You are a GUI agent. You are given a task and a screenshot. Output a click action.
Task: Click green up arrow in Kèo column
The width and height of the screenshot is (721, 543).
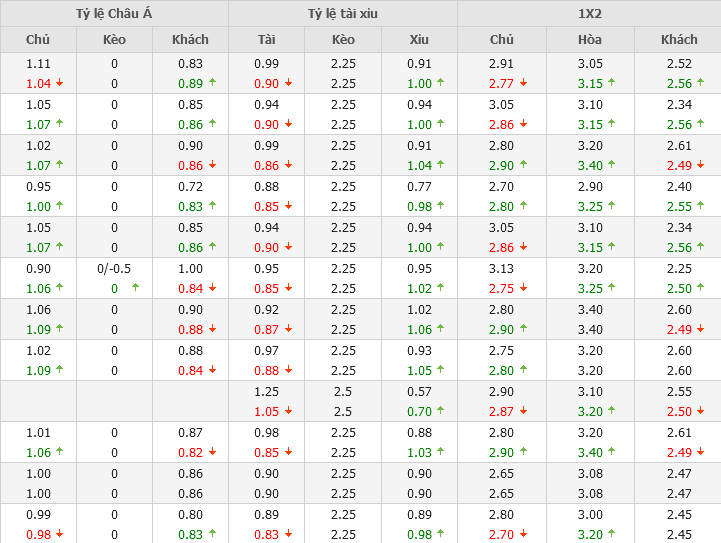point(136,289)
